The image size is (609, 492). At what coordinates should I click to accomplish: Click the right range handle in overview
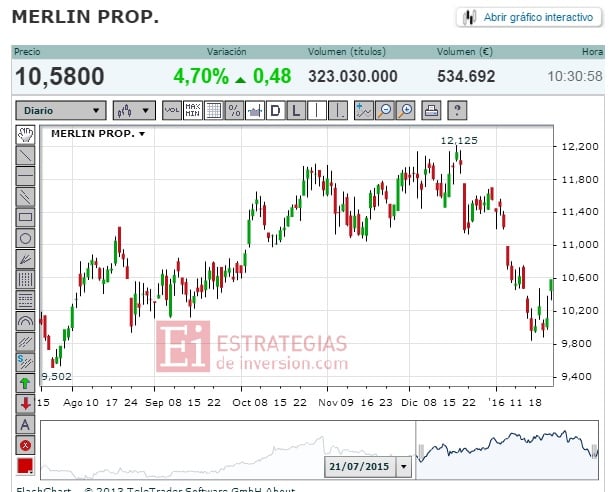(x=594, y=451)
